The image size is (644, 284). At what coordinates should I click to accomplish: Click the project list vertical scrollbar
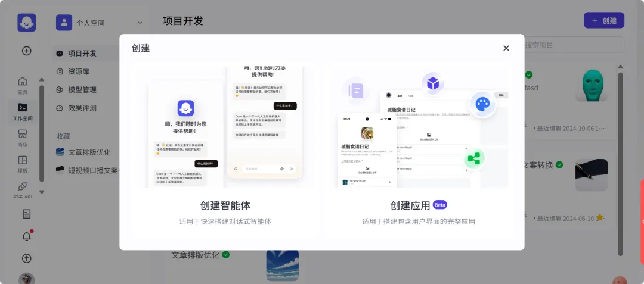[x=621, y=164]
